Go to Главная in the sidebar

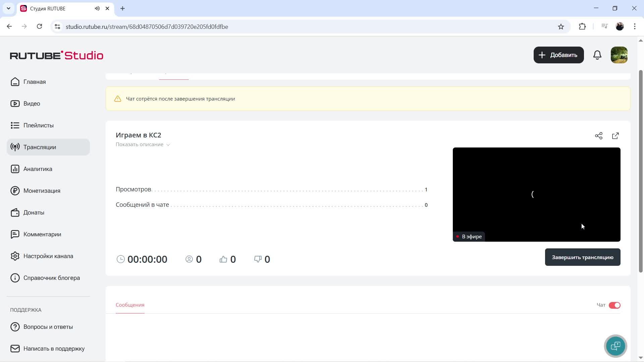tap(48, 82)
